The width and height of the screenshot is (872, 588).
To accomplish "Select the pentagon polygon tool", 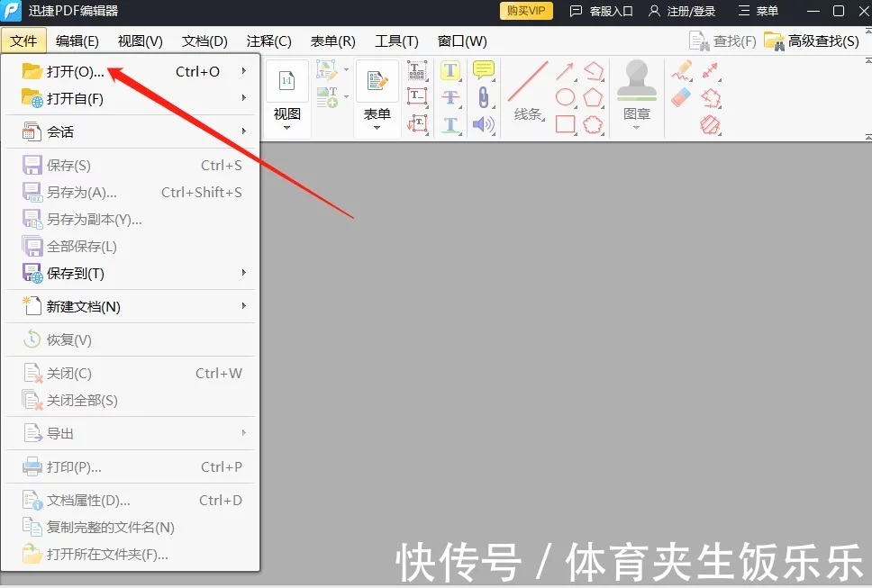I will coord(593,97).
